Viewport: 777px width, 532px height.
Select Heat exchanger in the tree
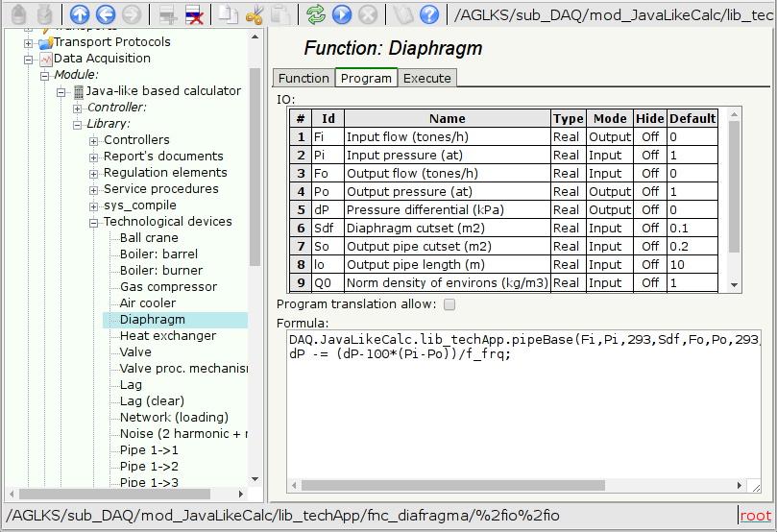(168, 336)
